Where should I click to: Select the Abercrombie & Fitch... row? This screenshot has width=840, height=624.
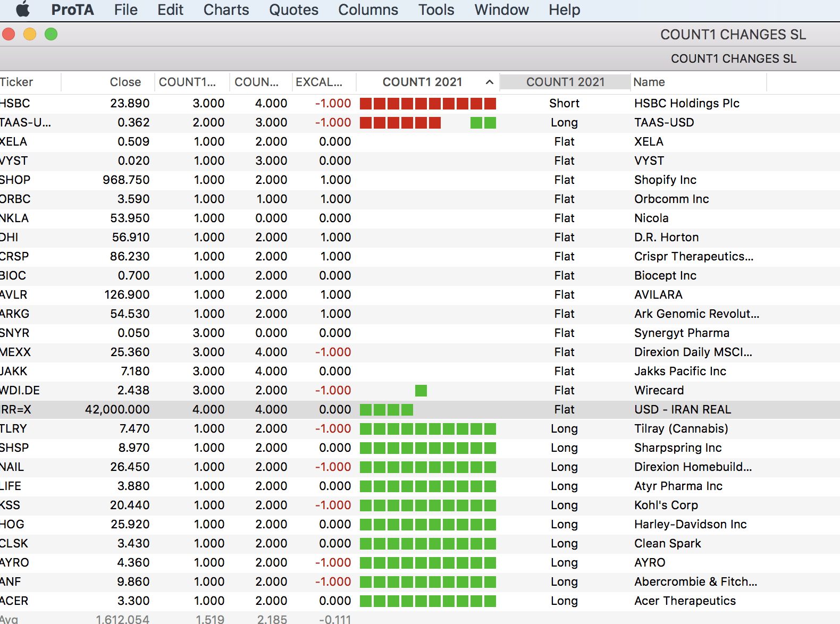point(420,581)
